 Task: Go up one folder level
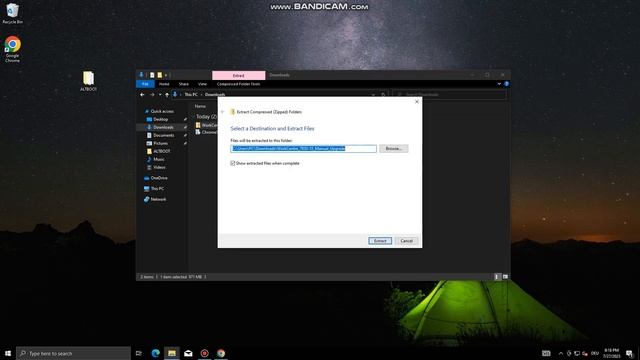(167, 95)
